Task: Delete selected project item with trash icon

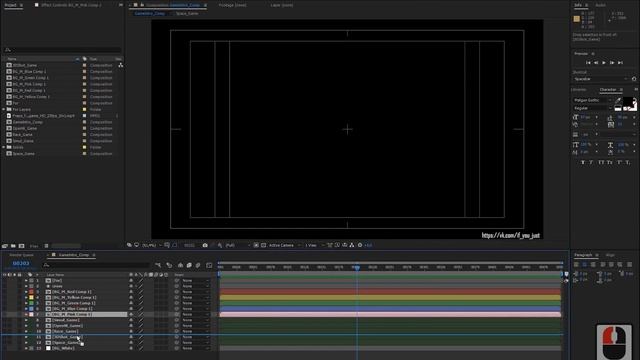Action: [46, 246]
